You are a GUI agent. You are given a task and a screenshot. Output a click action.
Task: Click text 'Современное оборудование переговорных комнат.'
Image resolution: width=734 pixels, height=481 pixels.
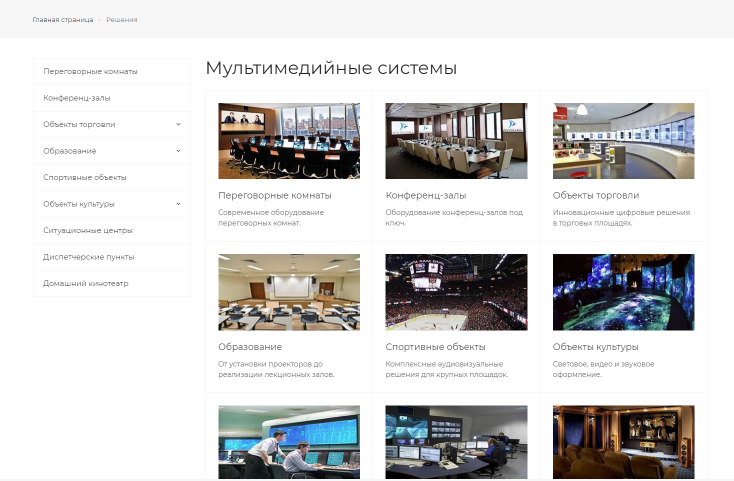[271, 218]
